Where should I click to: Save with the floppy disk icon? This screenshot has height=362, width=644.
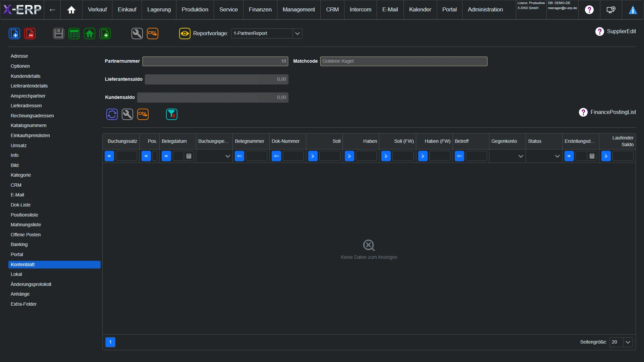[59, 34]
